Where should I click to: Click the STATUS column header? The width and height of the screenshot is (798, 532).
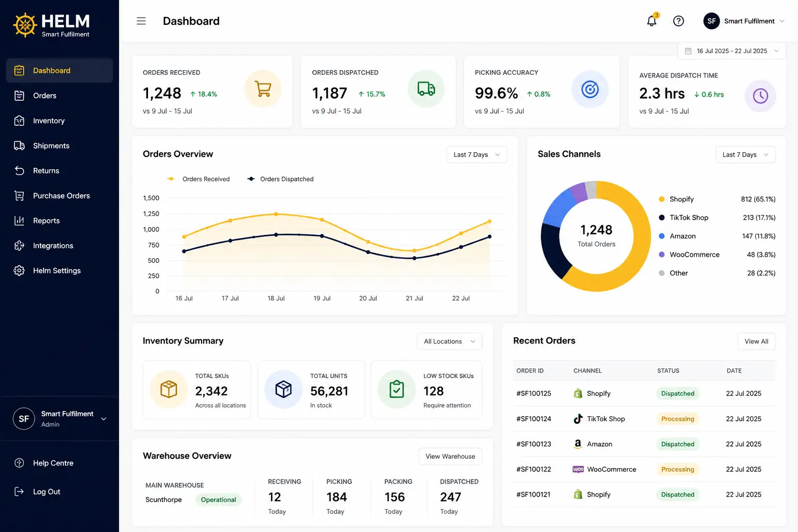coord(668,371)
